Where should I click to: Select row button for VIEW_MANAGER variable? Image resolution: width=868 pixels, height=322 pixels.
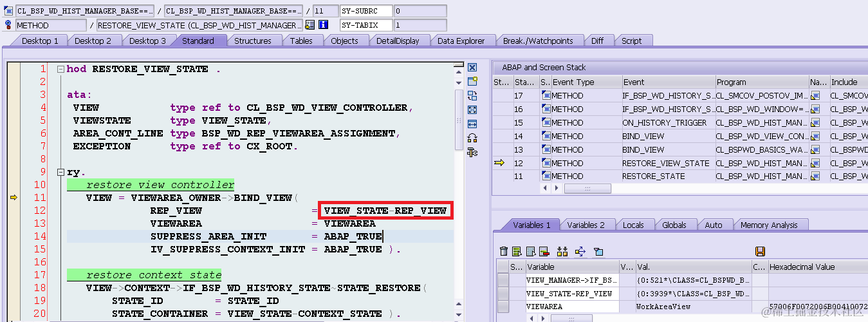[503, 279]
